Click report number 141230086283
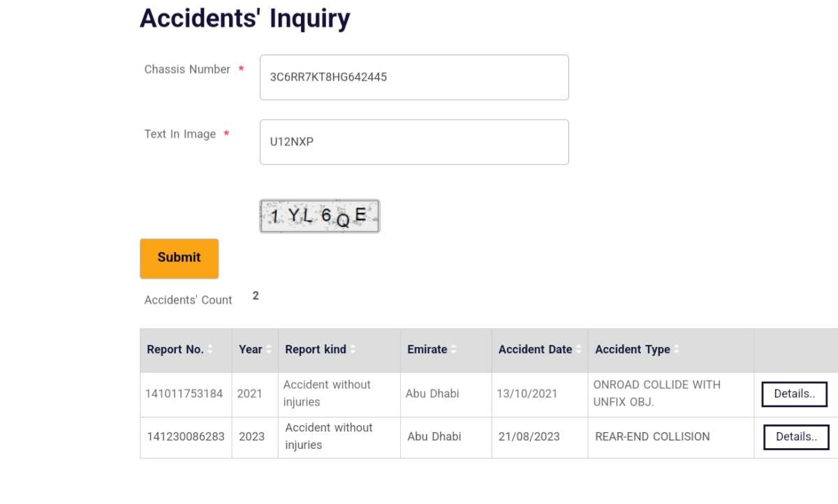 186,437
